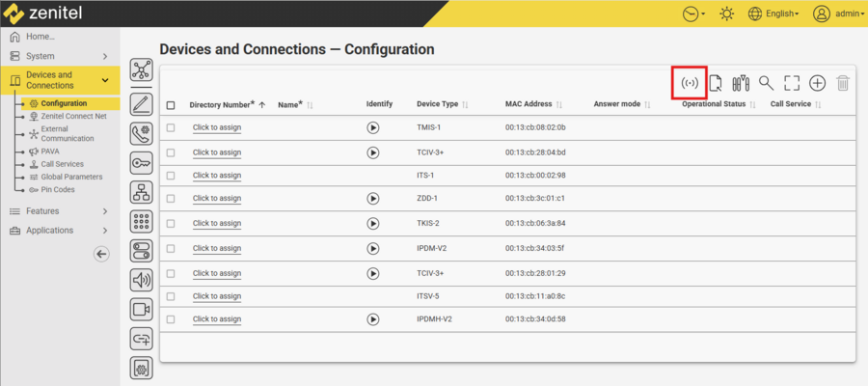Click the column filter icon in toolbar
Screen dimensions: 868x386
pos(741,83)
